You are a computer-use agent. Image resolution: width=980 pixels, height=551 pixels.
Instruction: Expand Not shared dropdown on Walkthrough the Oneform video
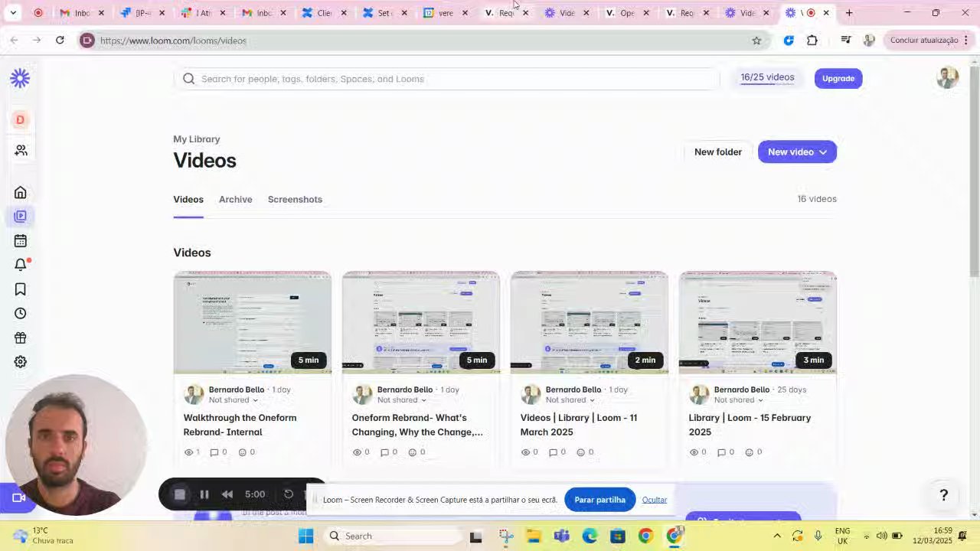click(255, 400)
